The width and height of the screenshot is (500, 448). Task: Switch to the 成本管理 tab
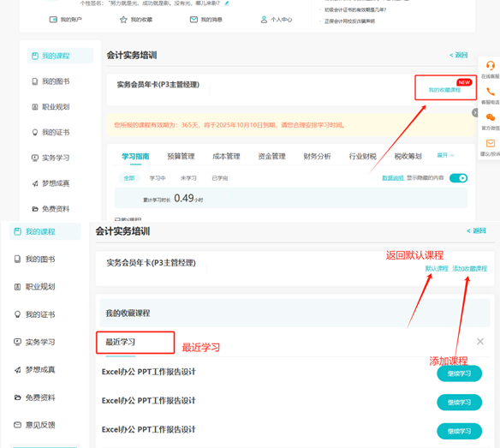[x=226, y=157]
